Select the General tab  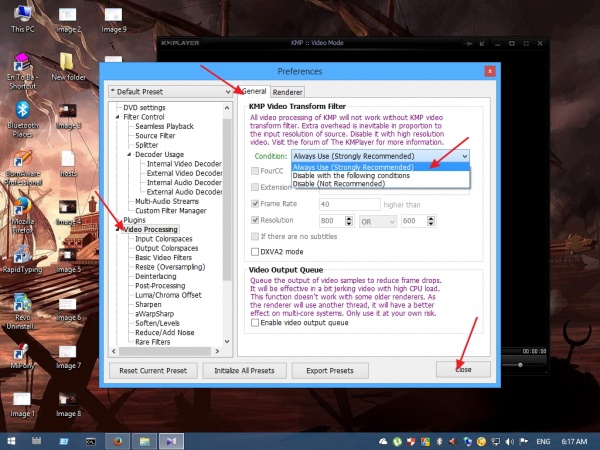[254, 92]
